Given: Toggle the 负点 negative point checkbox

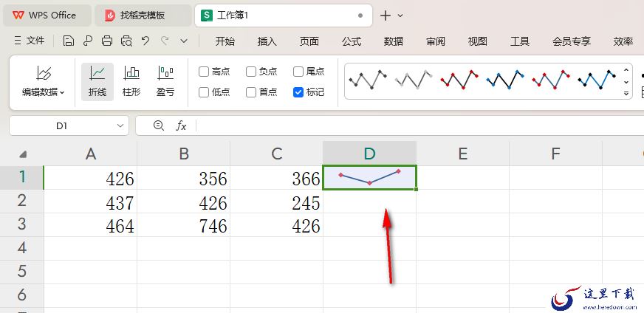Looking at the screenshot, I should (x=251, y=72).
